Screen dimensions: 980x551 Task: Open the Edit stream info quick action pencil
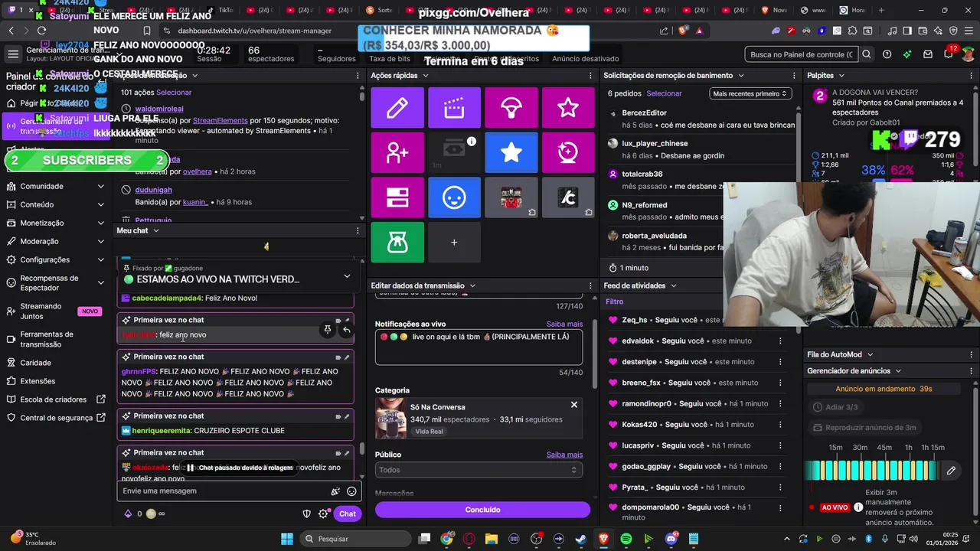click(x=397, y=108)
